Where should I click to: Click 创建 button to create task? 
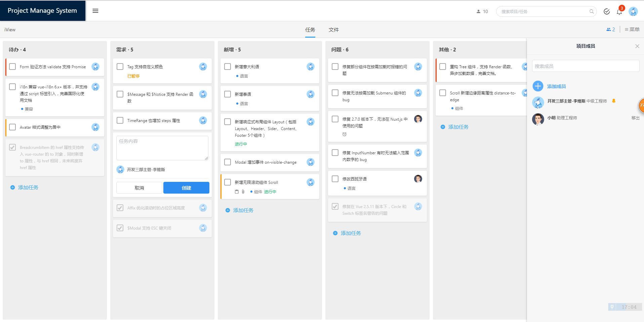point(186,188)
